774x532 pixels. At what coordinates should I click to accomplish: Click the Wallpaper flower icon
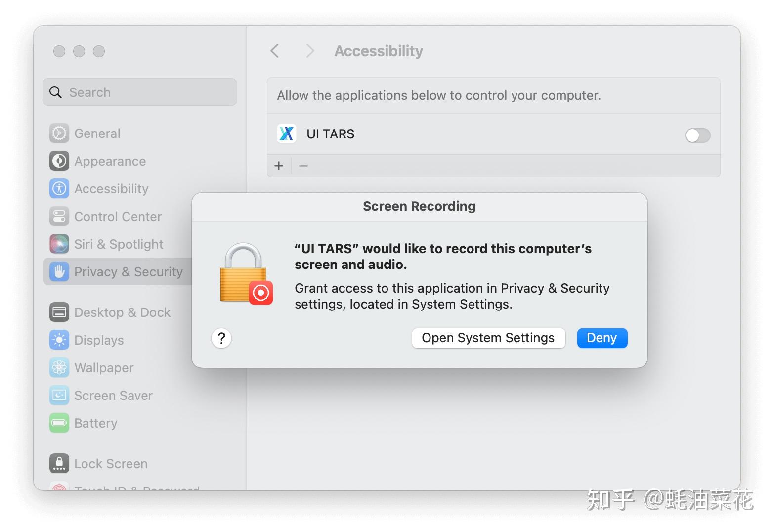coord(59,368)
